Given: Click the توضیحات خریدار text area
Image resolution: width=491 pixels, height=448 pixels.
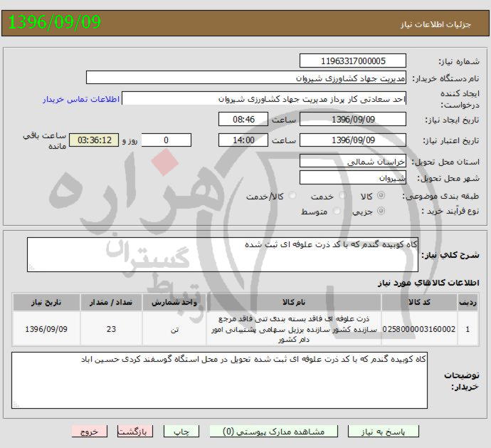Looking at the screenshot, I should [219, 380].
